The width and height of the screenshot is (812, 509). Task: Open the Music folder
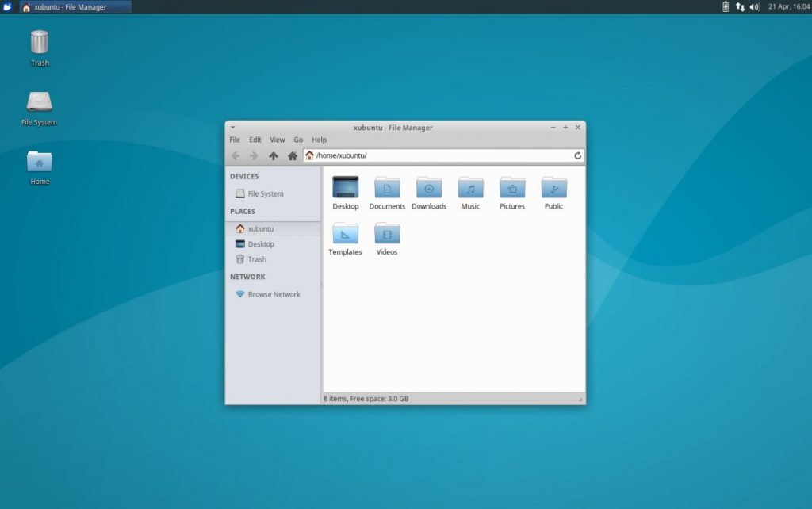click(x=470, y=189)
